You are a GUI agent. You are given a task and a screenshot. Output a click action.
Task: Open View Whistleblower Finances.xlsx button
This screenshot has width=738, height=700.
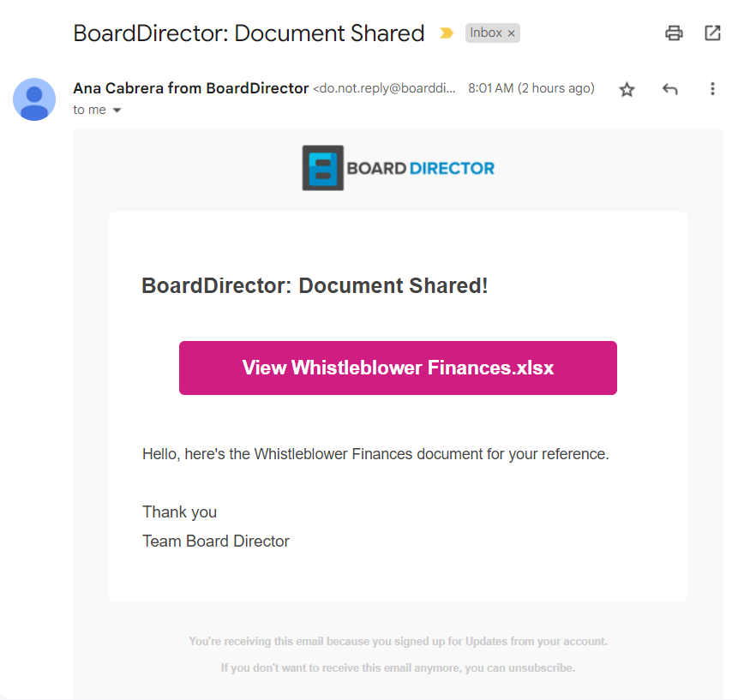click(398, 368)
